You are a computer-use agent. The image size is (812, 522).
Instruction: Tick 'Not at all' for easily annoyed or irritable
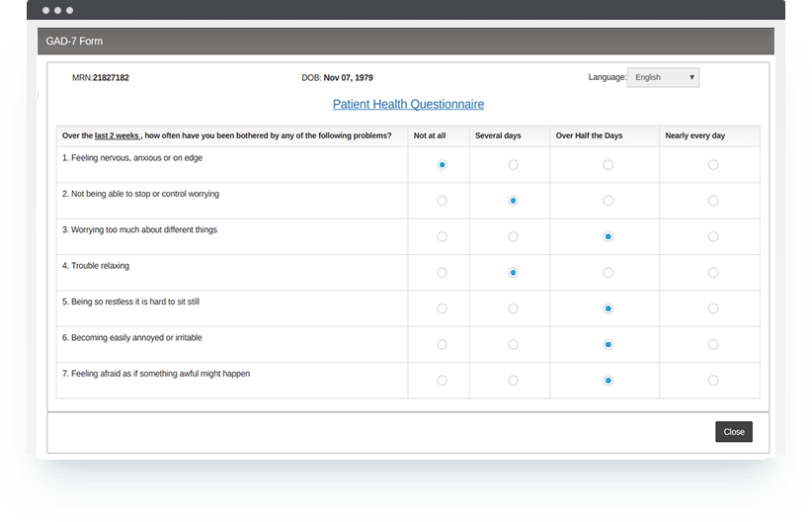[442, 345]
